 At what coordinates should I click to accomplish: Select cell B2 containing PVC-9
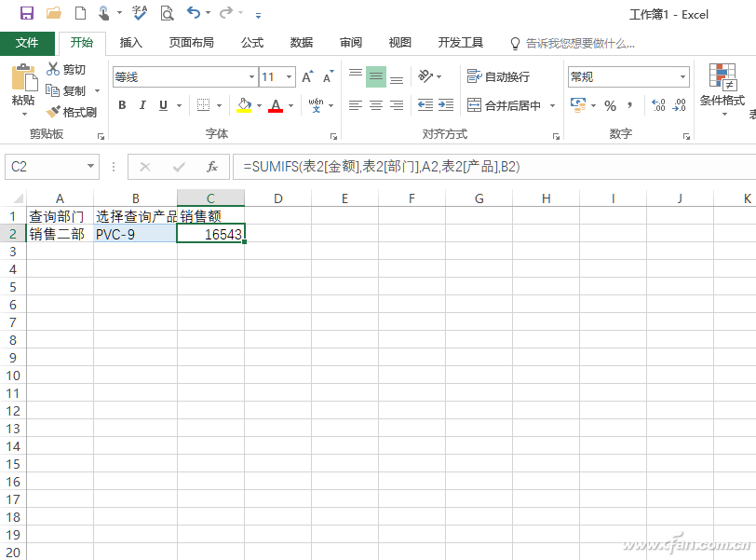tap(136, 234)
